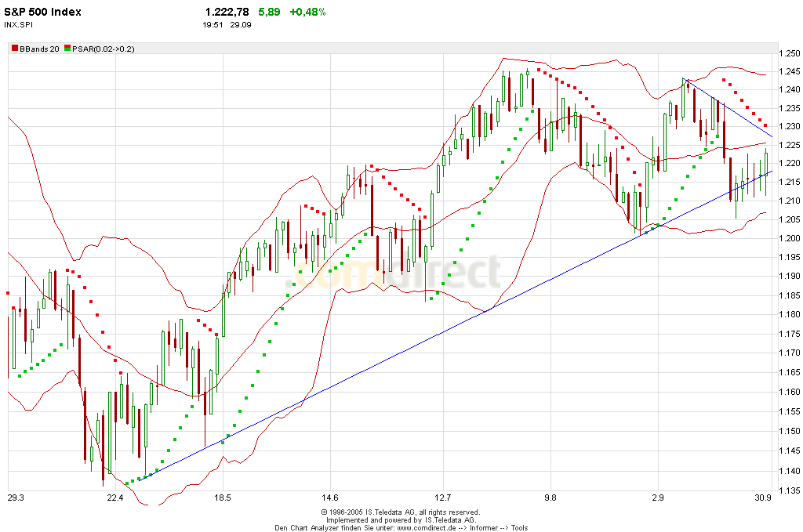Click the y-axis value 1.200
Image resolution: width=803 pixels, height=532 pixels.
click(789, 238)
